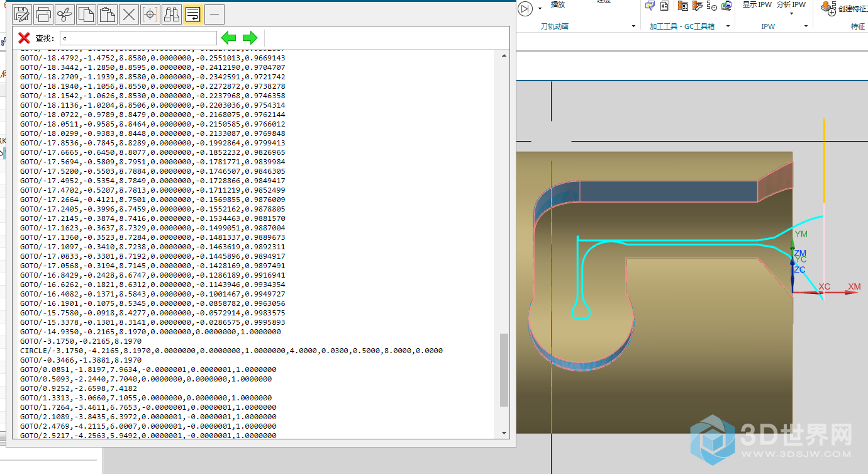Image resolution: width=868 pixels, height=474 pixels.
Task: Select the CIRCLE/-3.1750 line
Action: (231, 351)
